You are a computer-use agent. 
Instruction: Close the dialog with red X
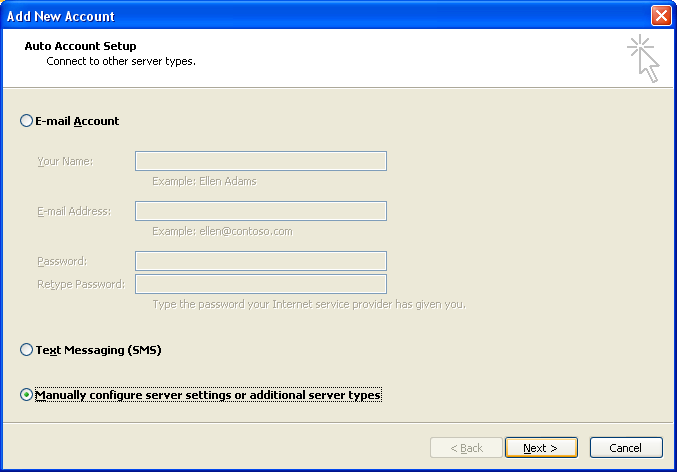661,16
